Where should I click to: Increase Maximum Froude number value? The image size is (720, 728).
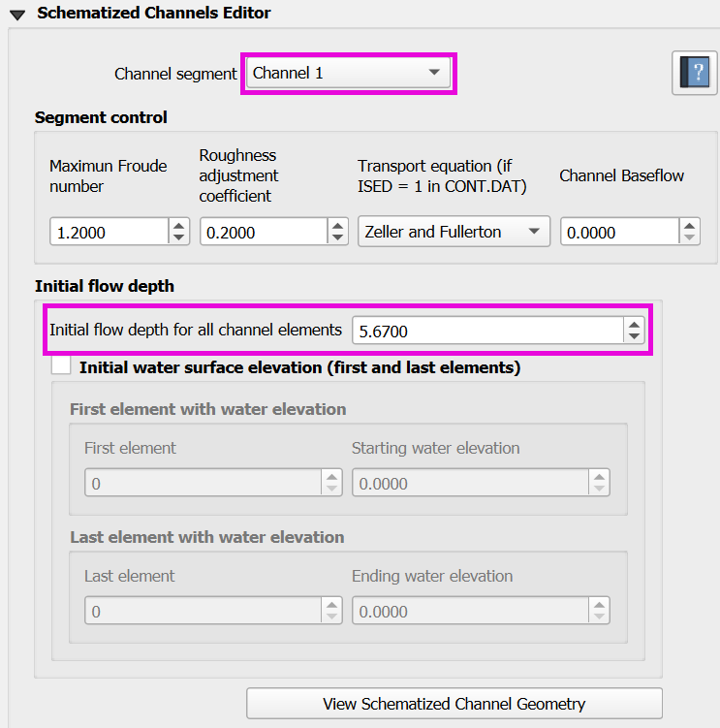179,226
